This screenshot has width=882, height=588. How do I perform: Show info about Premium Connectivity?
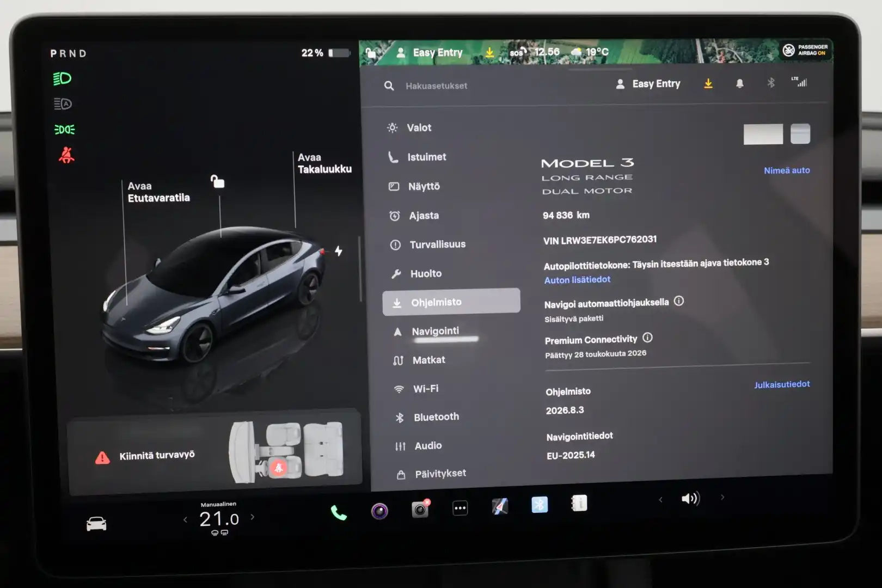pos(647,338)
